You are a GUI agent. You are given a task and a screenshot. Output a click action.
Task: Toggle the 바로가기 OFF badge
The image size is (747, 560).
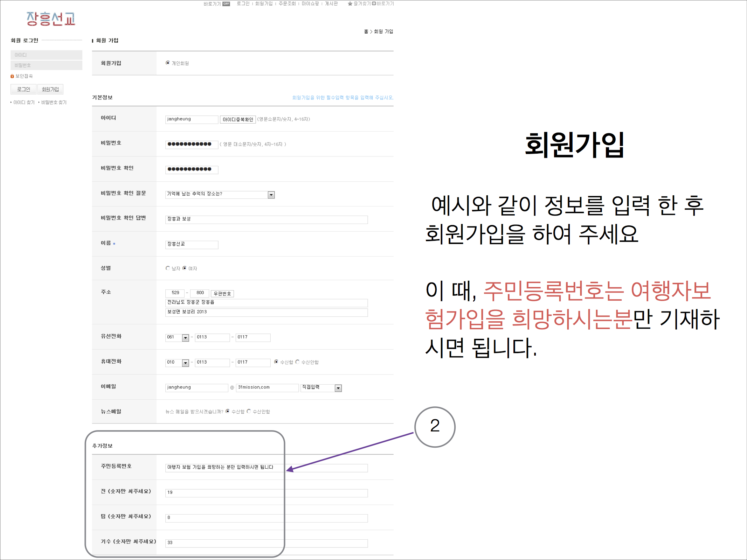[226, 4]
